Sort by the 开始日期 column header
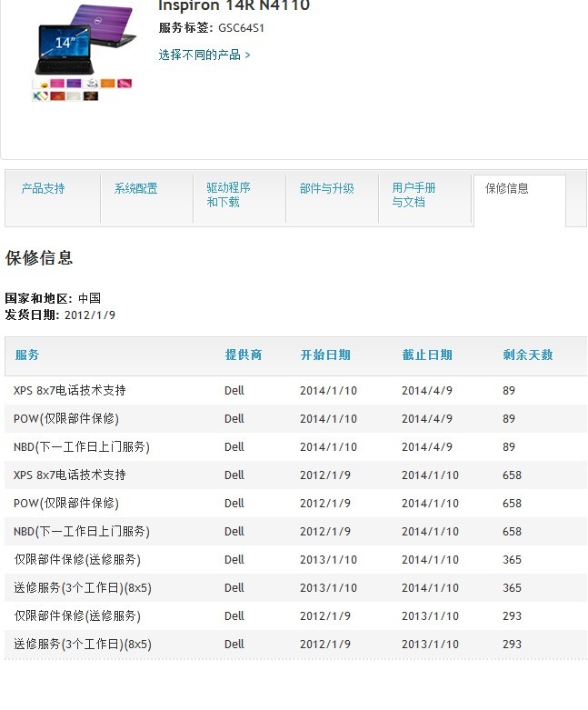Viewport: 588px width, 710px height. pyautogui.click(x=325, y=355)
